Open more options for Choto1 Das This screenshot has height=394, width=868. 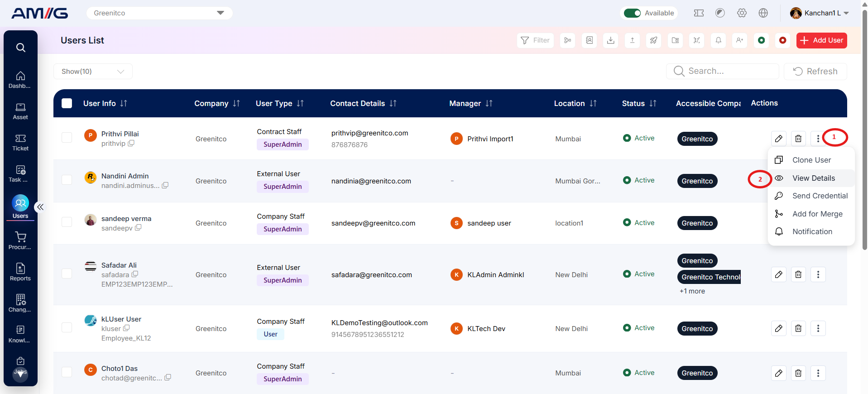pos(818,373)
